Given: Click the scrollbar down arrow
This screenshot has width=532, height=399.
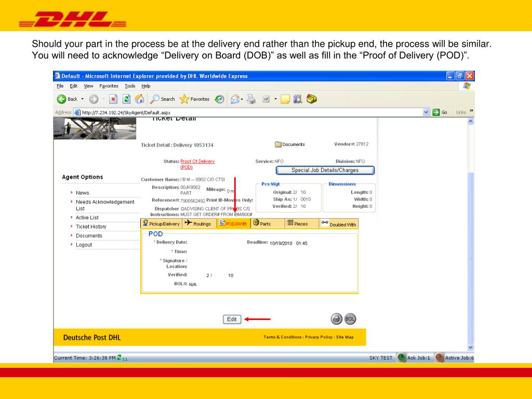Looking at the screenshot, I should [x=471, y=347].
